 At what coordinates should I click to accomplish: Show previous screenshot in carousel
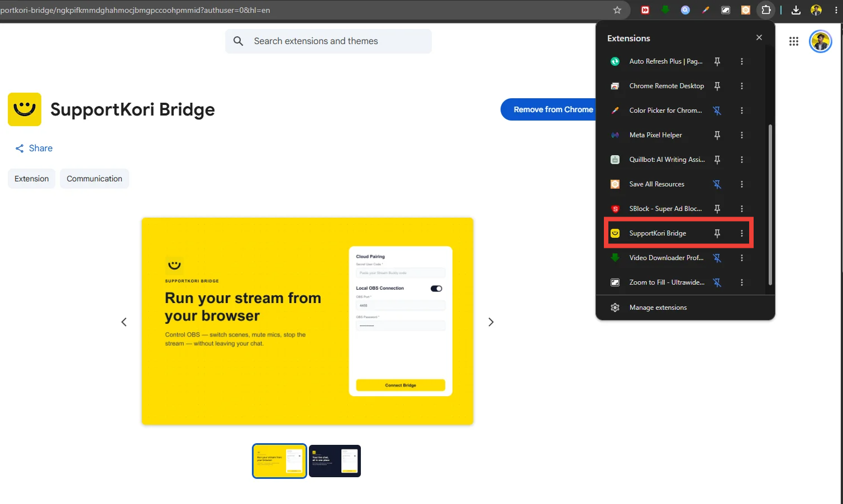[124, 322]
